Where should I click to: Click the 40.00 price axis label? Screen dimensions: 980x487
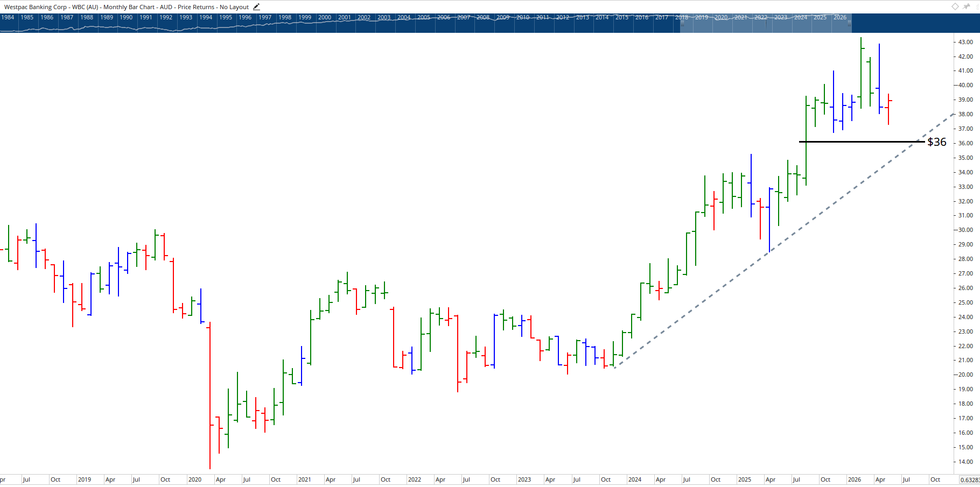(965, 85)
